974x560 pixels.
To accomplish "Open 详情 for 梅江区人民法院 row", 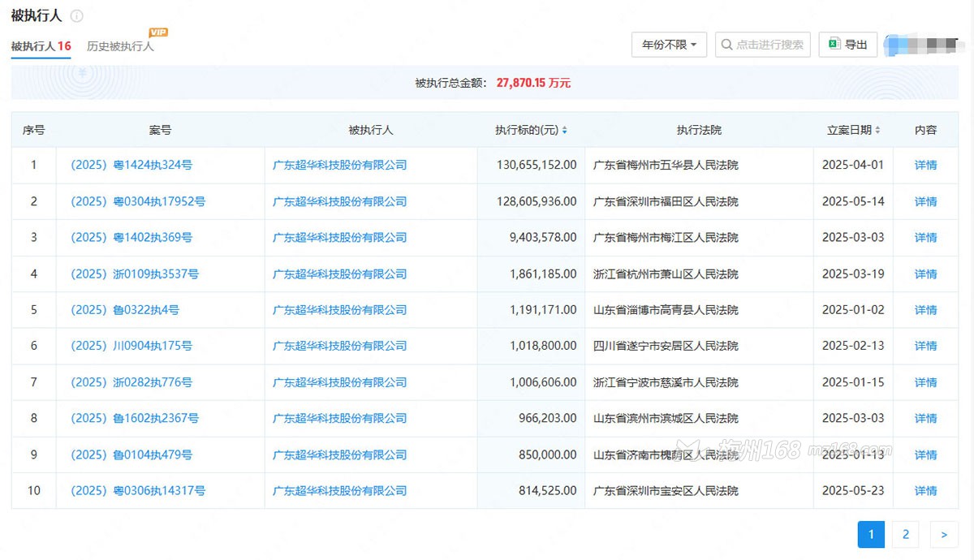I will [925, 237].
